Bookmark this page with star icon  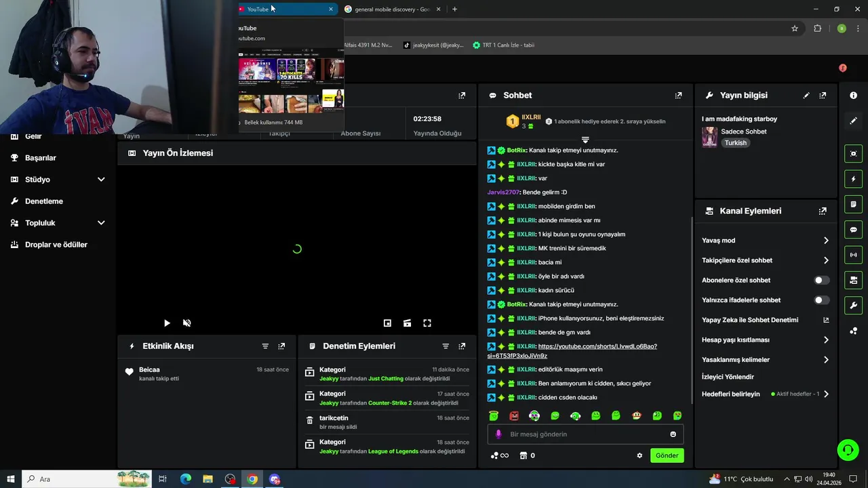(x=795, y=28)
